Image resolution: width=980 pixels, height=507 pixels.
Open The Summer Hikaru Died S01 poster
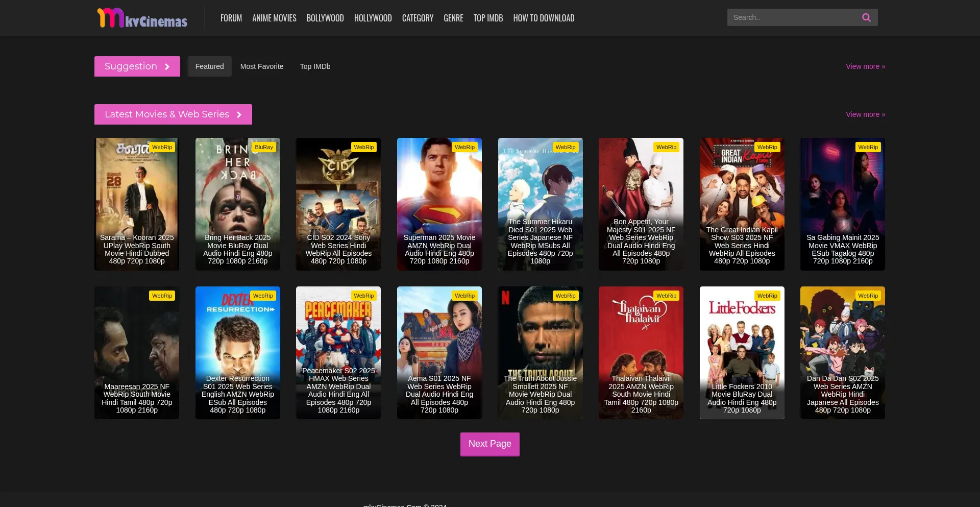tap(541, 204)
